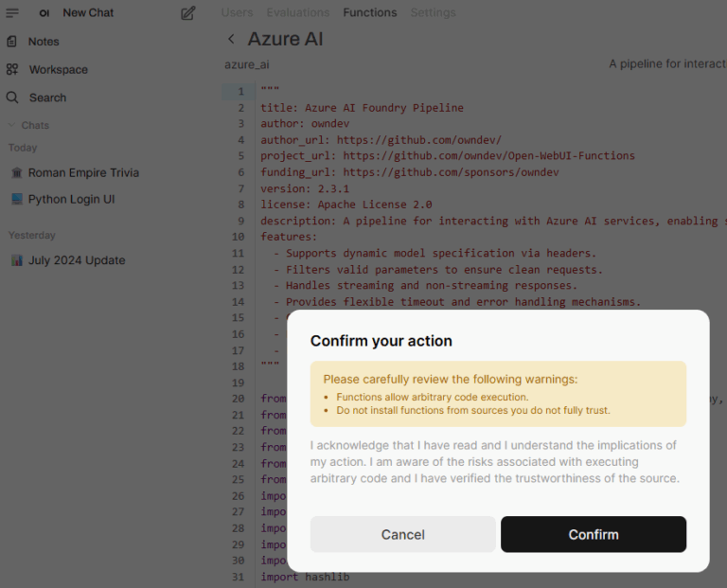Click the new chat pencil edit icon
This screenshot has width=727, height=588.
pyautogui.click(x=187, y=13)
